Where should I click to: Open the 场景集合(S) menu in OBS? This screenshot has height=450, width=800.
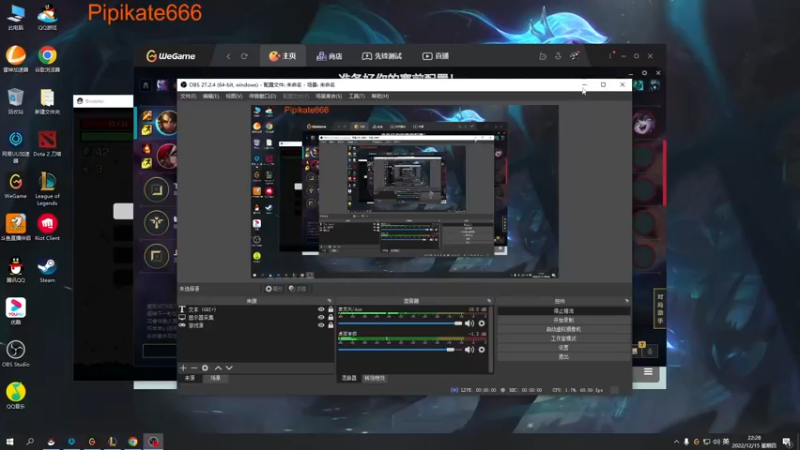[329, 96]
